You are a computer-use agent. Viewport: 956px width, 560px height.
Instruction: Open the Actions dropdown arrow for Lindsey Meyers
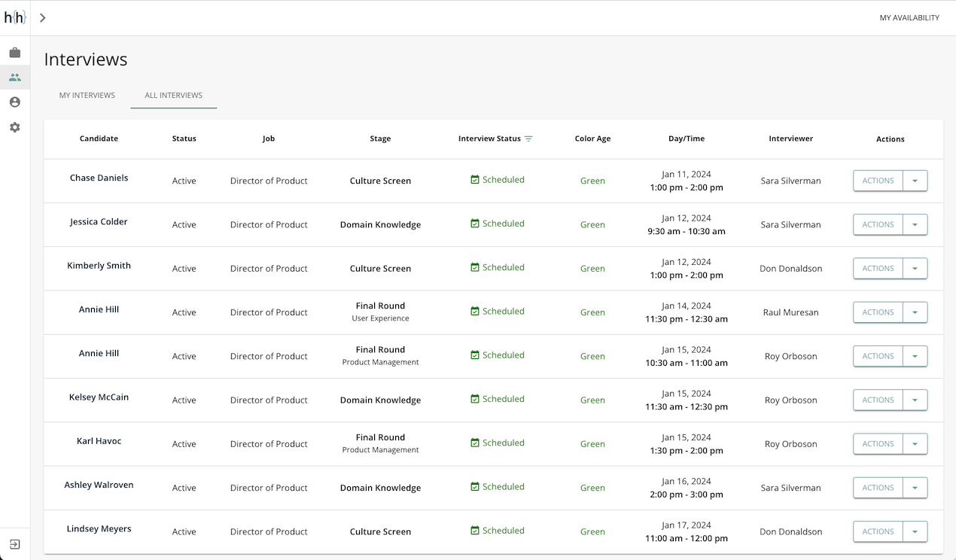(x=915, y=531)
